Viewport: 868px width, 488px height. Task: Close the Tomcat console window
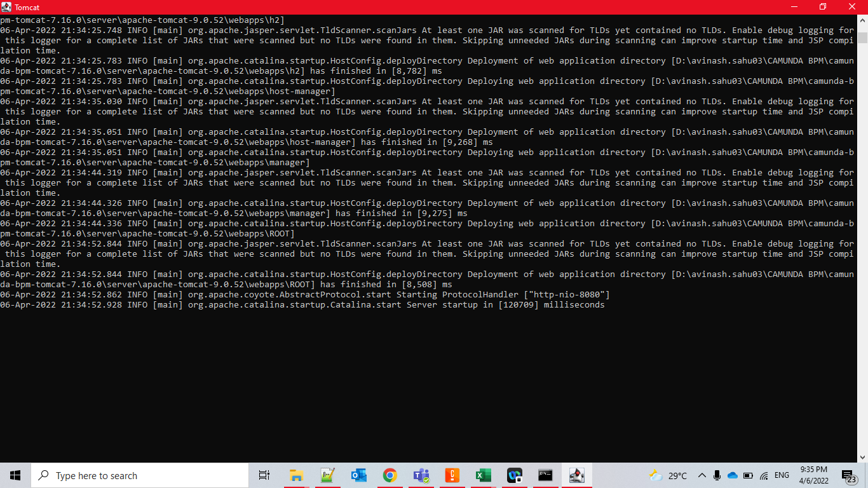[x=852, y=7]
